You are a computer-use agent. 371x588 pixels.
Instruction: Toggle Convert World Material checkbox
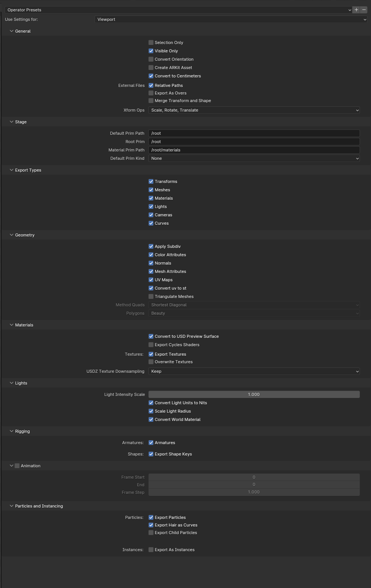151,419
